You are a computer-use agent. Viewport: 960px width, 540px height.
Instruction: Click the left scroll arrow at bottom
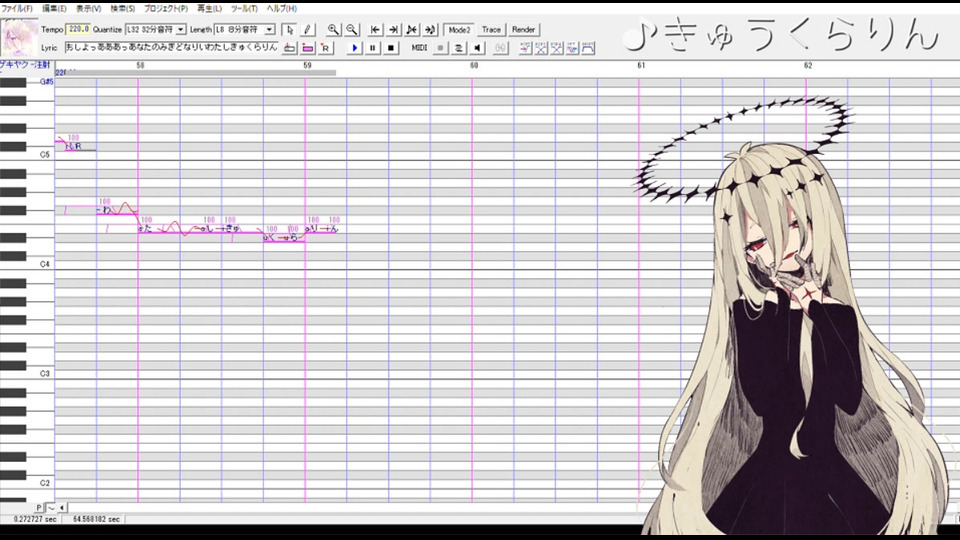click(x=61, y=508)
